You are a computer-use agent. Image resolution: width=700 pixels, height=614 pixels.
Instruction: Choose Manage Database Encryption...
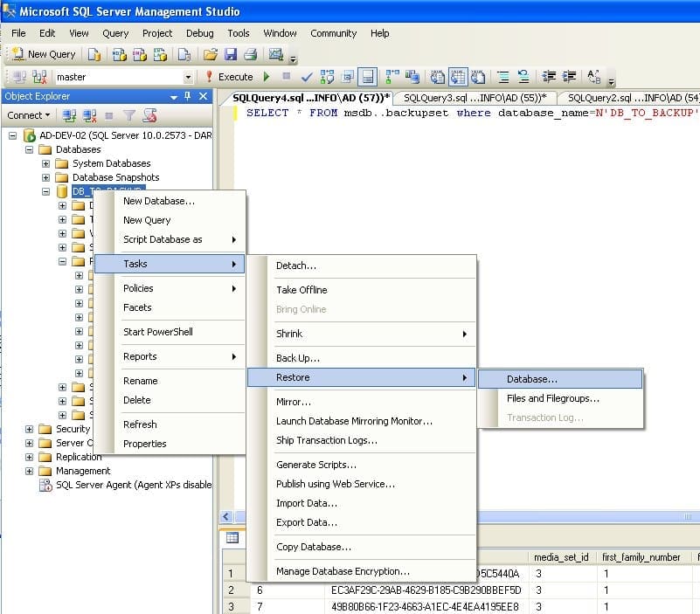[x=362, y=571]
